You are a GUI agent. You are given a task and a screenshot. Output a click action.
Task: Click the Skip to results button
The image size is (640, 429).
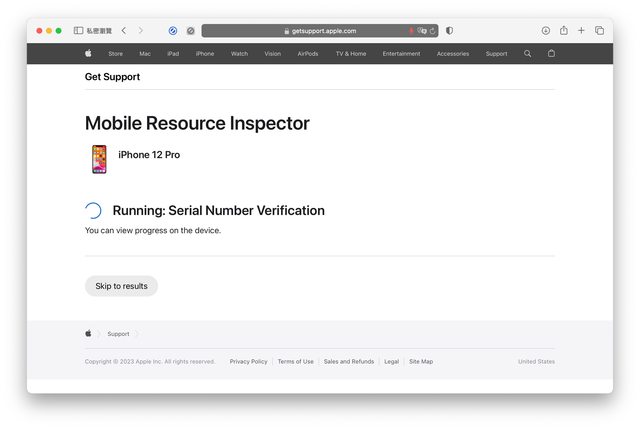click(x=121, y=286)
